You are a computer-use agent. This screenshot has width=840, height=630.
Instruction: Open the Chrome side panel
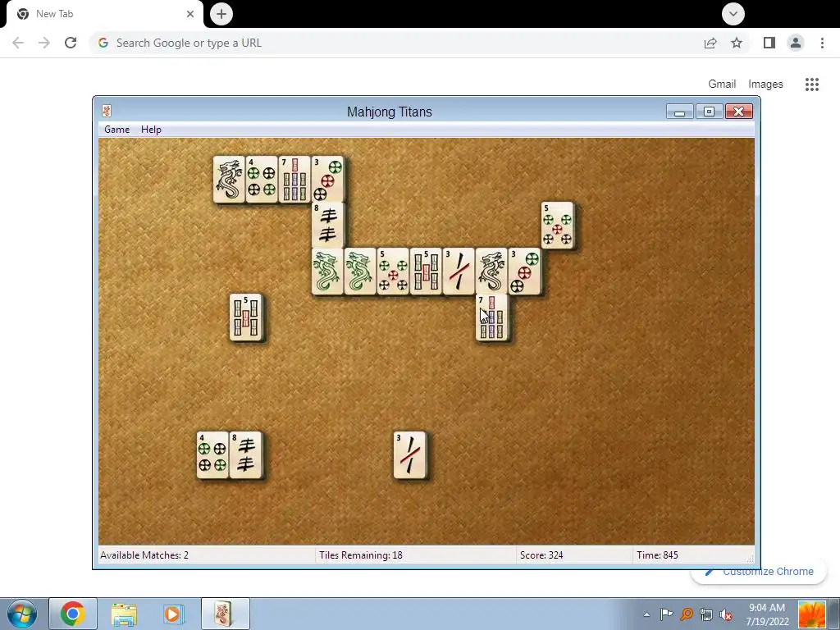(x=769, y=43)
